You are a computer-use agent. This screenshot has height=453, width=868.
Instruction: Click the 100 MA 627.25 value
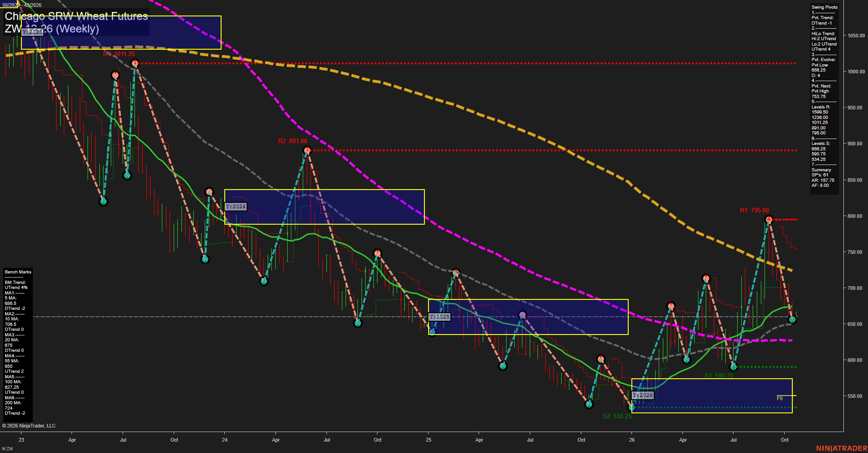point(12,387)
